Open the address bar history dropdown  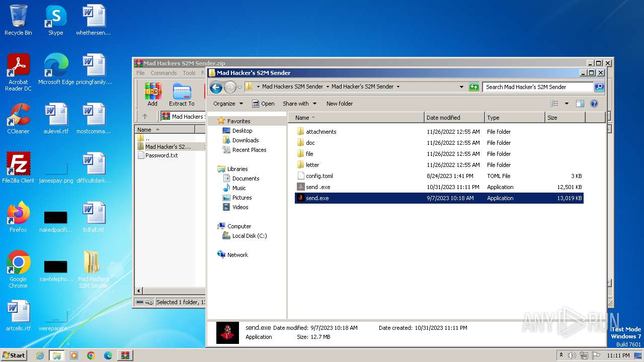pyautogui.click(x=461, y=87)
